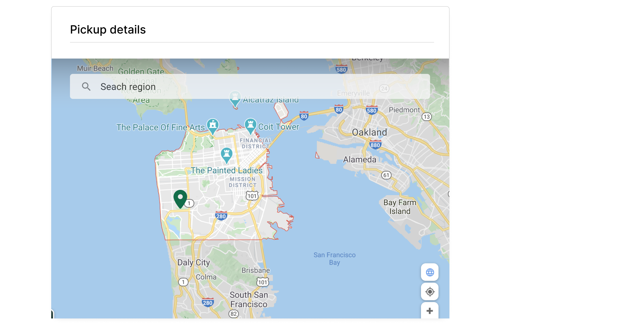This screenshot has width=644, height=324.
Task: Click the Painted Ladies landmark marker
Action: click(x=226, y=155)
